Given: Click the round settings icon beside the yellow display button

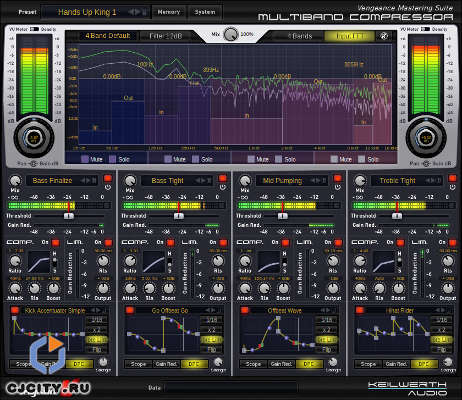Looking at the screenshot, I should (384, 36).
